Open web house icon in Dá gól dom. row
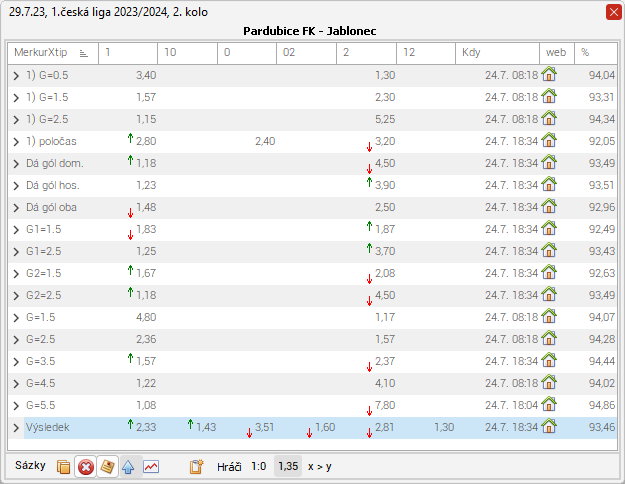The height and width of the screenshot is (484, 625). pos(549,161)
